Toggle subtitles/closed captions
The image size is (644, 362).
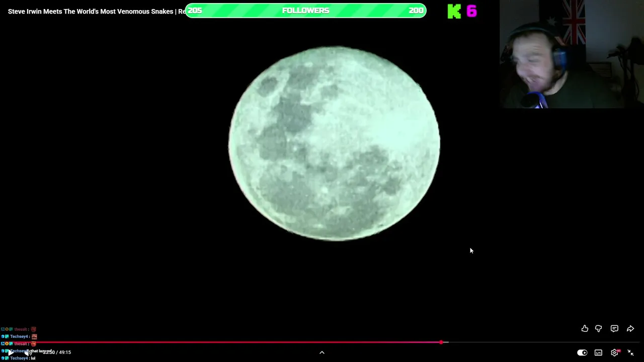click(598, 352)
